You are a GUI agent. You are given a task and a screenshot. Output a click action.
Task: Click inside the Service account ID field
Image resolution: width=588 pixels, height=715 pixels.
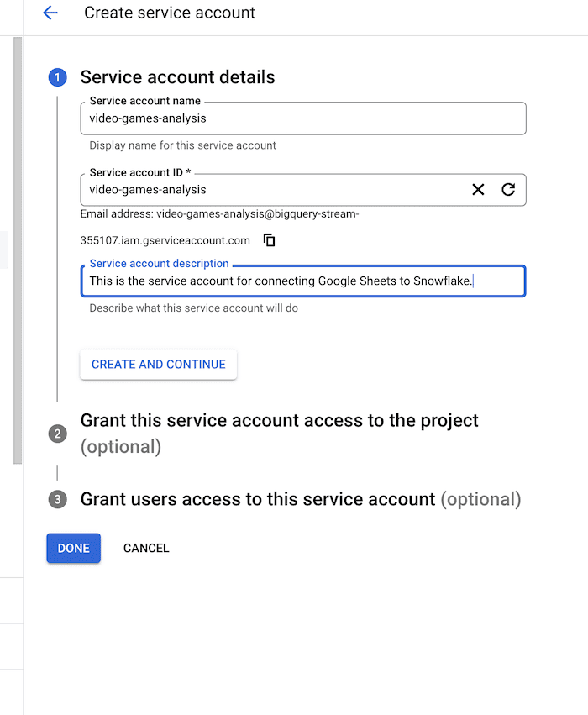269,190
